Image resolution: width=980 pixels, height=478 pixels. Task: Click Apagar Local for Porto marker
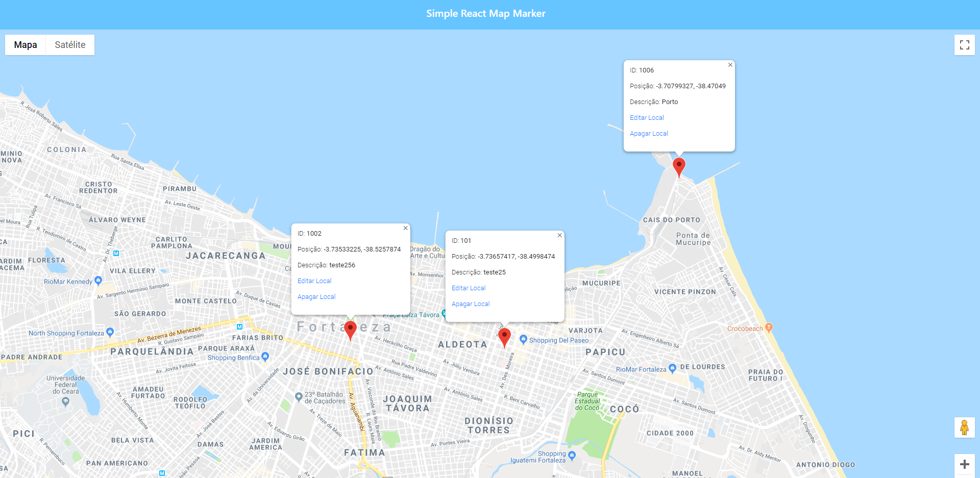tap(649, 134)
